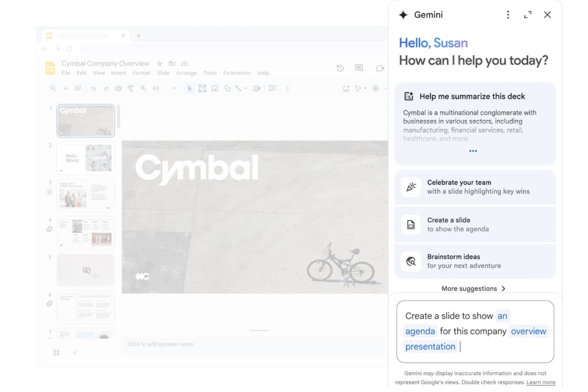
Task: Expand the deck summary with three dots
Action: tap(473, 151)
